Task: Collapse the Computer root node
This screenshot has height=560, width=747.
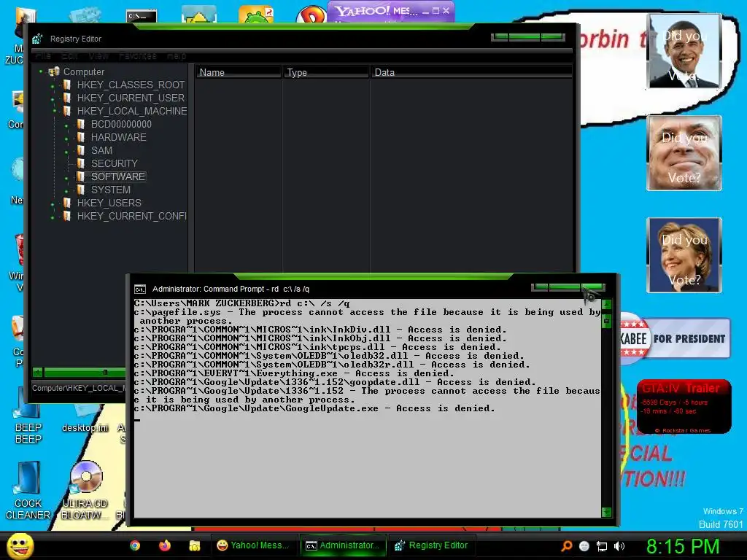Action: click(x=41, y=71)
